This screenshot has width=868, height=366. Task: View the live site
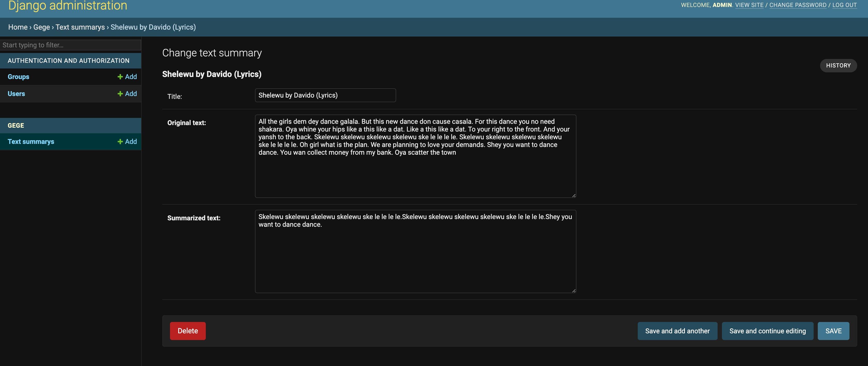click(750, 5)
